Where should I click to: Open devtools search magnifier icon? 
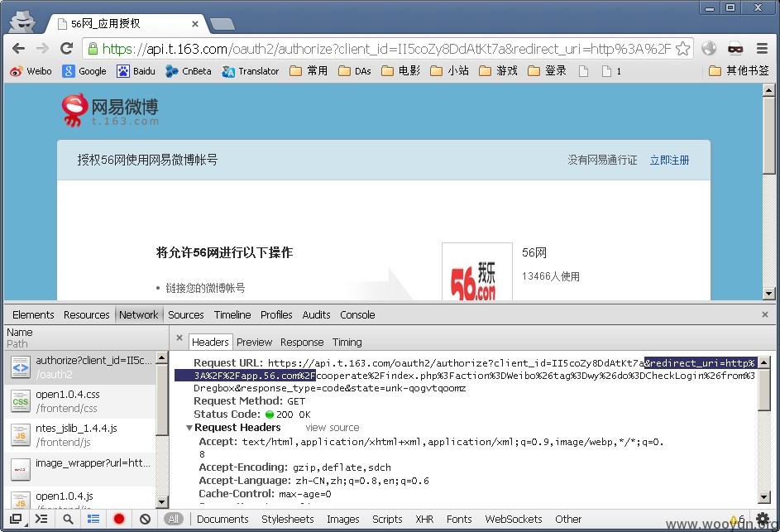tap(68, 519)
